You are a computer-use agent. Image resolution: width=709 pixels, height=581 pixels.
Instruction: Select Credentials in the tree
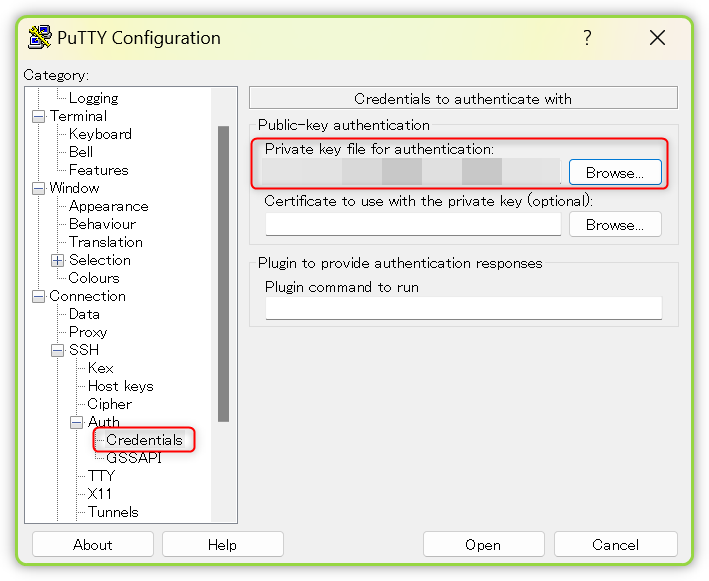(x=144, y=440)
